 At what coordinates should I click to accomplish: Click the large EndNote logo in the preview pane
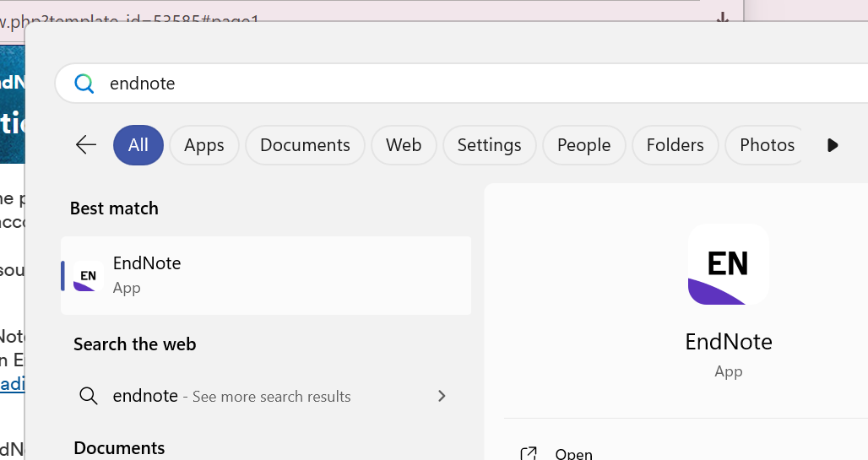[x=728, y=264]
